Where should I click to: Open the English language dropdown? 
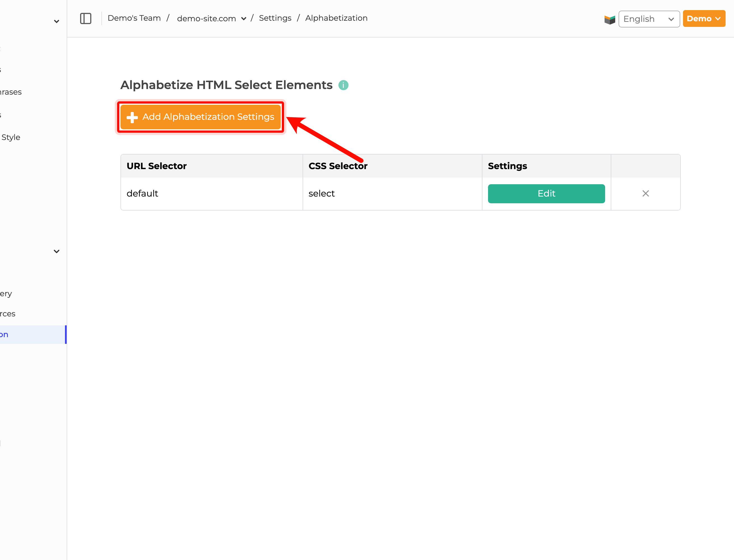tap(649, 19)
